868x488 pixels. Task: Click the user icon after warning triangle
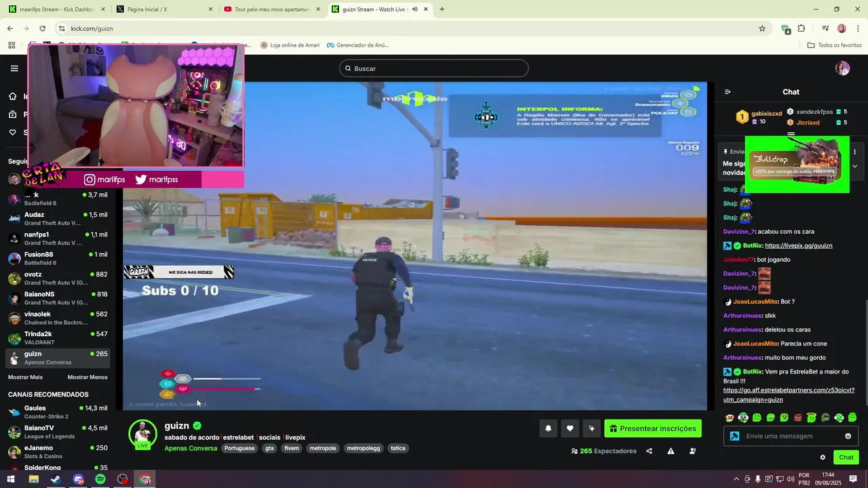(692, 451)
